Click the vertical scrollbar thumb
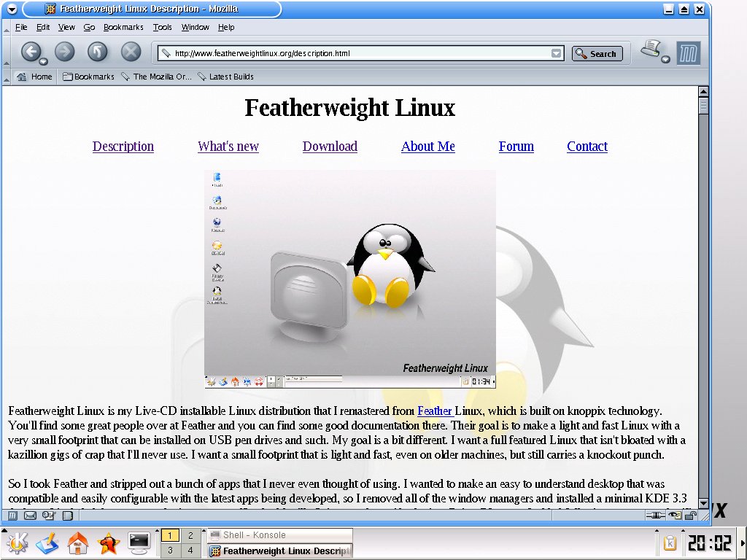 703,105
